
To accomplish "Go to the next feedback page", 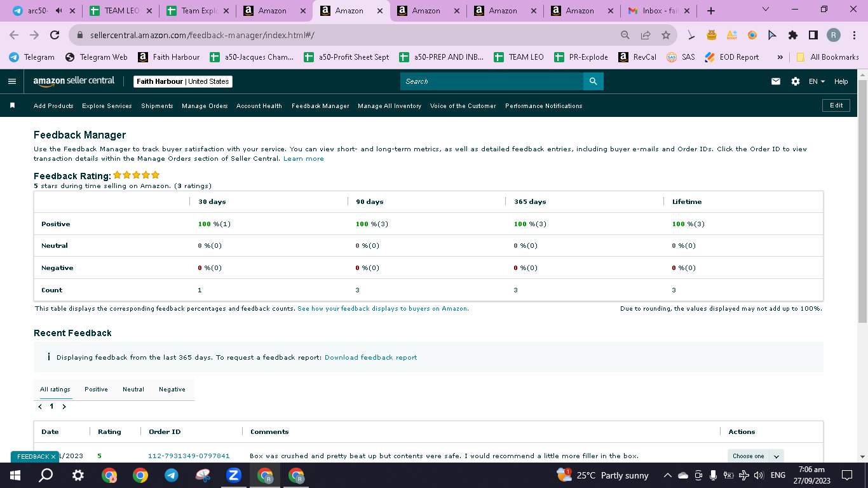I will (64, 407).
